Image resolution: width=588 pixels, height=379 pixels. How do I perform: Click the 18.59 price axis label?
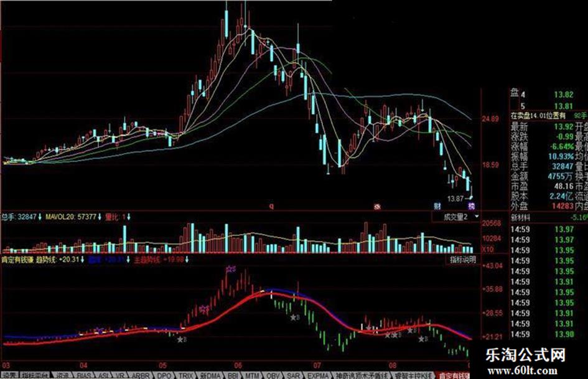coord(490,165)
